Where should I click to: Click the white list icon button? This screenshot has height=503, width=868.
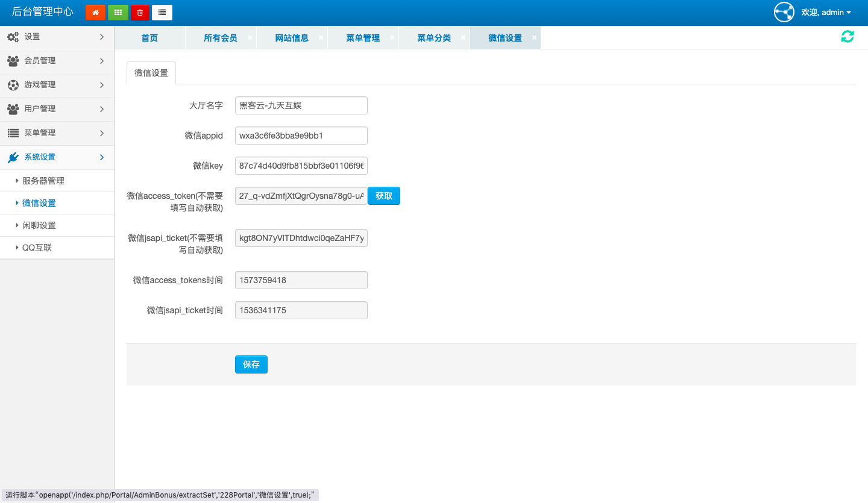click(x=162, y=12)
